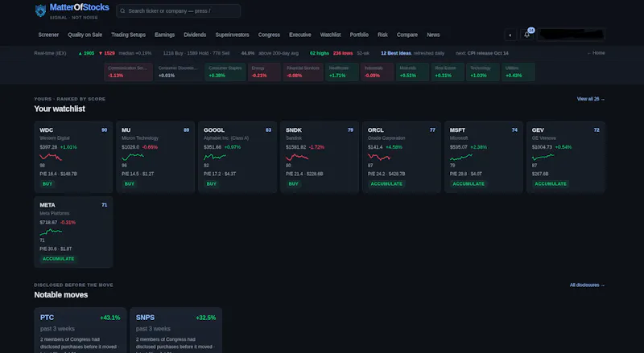The width and height of the screenshot is (644, 353).
Task: Select the Consumer Staples sector tile
Action: (x=225, y=72)
